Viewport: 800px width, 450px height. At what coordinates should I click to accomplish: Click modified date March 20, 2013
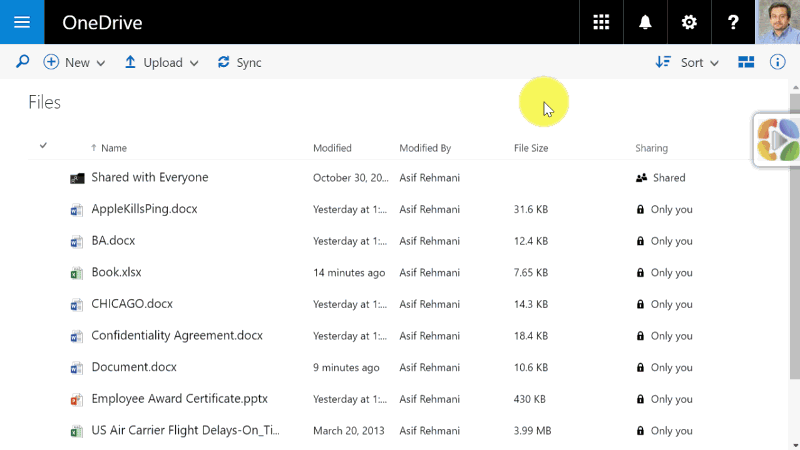[x=348, y=431]
